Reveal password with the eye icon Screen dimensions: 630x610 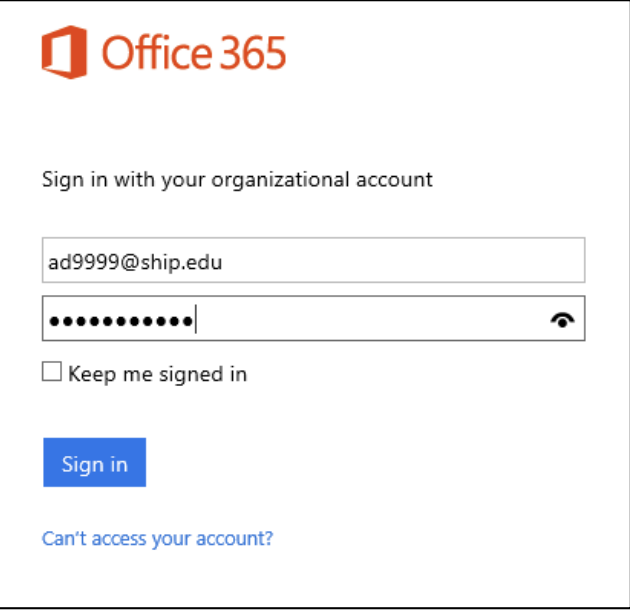point(562,320)
